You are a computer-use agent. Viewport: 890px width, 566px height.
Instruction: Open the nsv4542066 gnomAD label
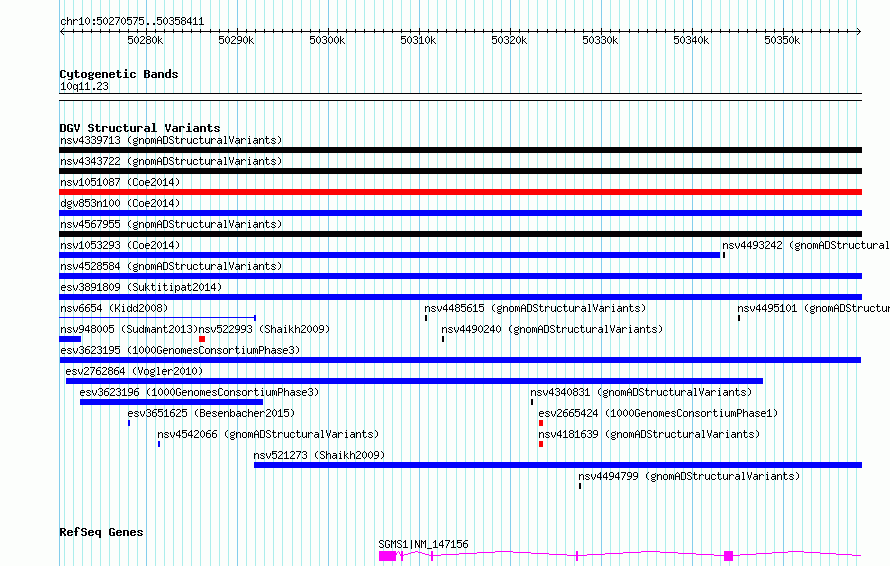pyautogui.click(x=268, y=434)
